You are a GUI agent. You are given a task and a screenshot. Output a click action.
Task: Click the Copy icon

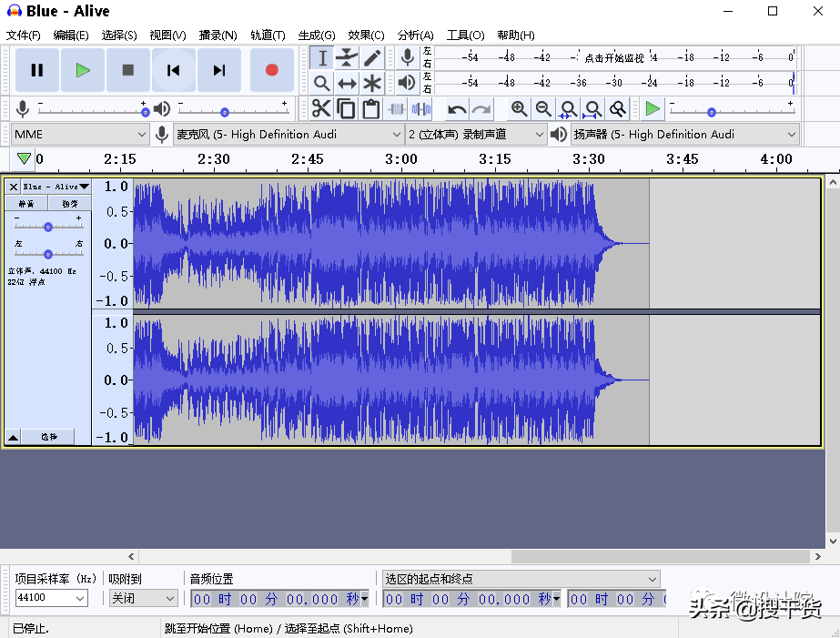coord(346,108)
